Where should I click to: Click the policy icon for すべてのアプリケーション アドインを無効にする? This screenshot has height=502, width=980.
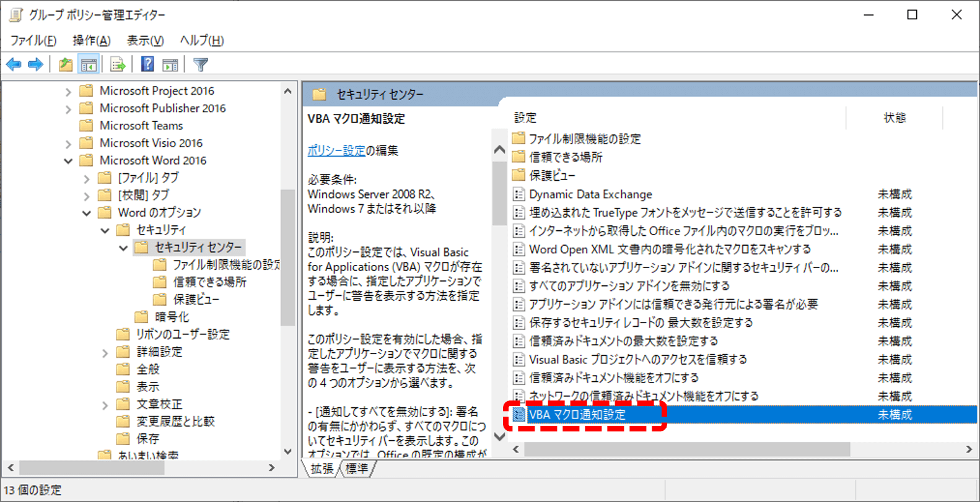click(519, 286)
